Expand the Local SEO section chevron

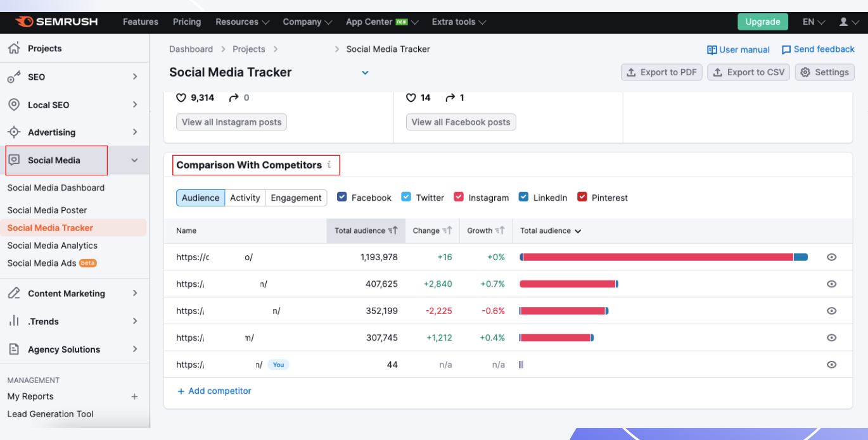pyautogui.click(x=134, y=104)
